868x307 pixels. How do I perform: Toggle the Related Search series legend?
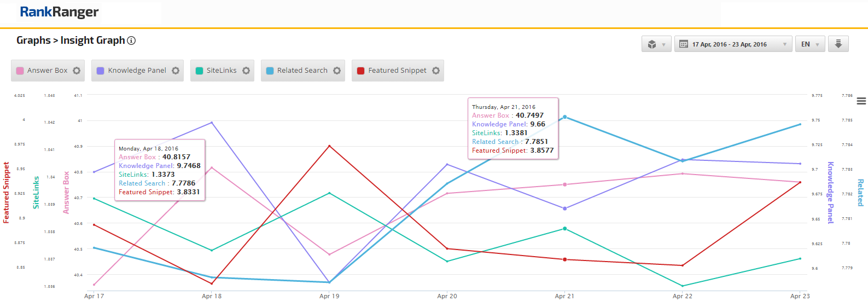pos(302,71)
